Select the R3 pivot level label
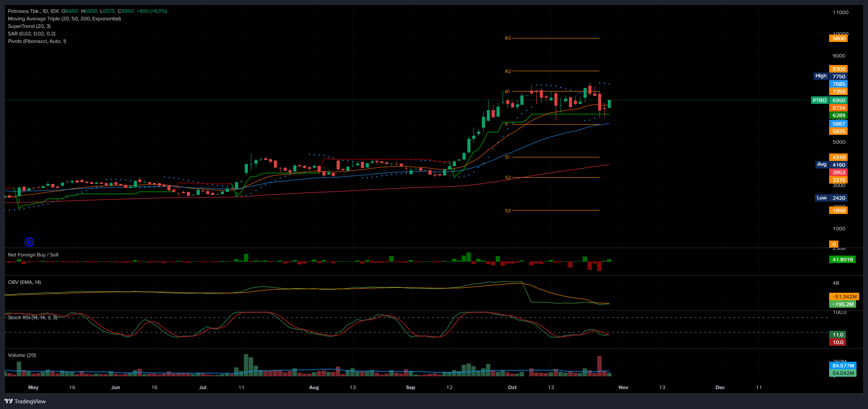 tap(508, 38)
